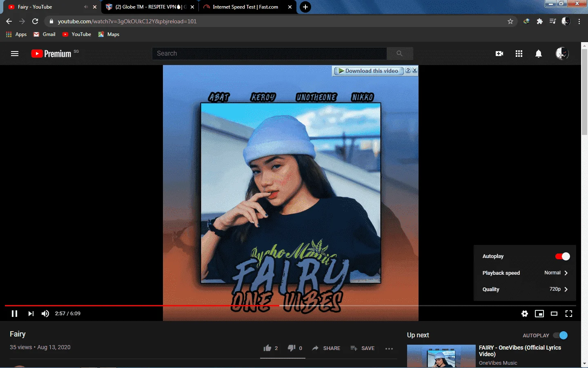The height and width of the screenshot is (368, 588).
Task: Pause the video
Action: click(x=15, y=314)
